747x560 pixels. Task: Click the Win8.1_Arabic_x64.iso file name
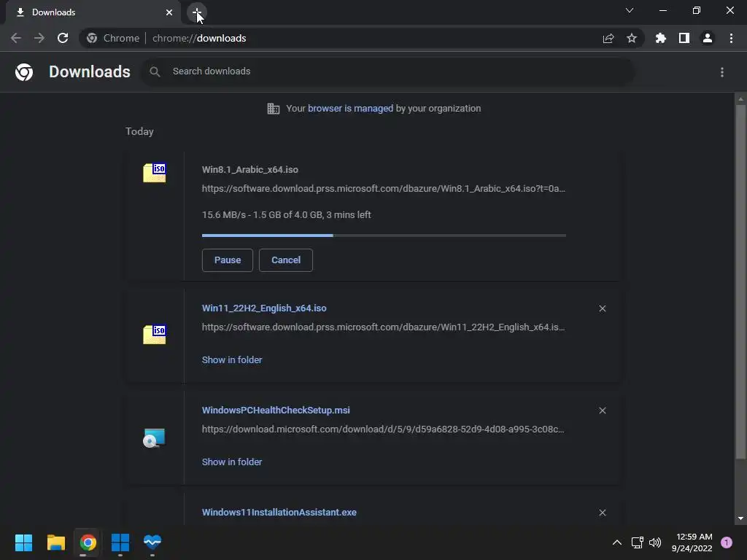pos(250,169)
